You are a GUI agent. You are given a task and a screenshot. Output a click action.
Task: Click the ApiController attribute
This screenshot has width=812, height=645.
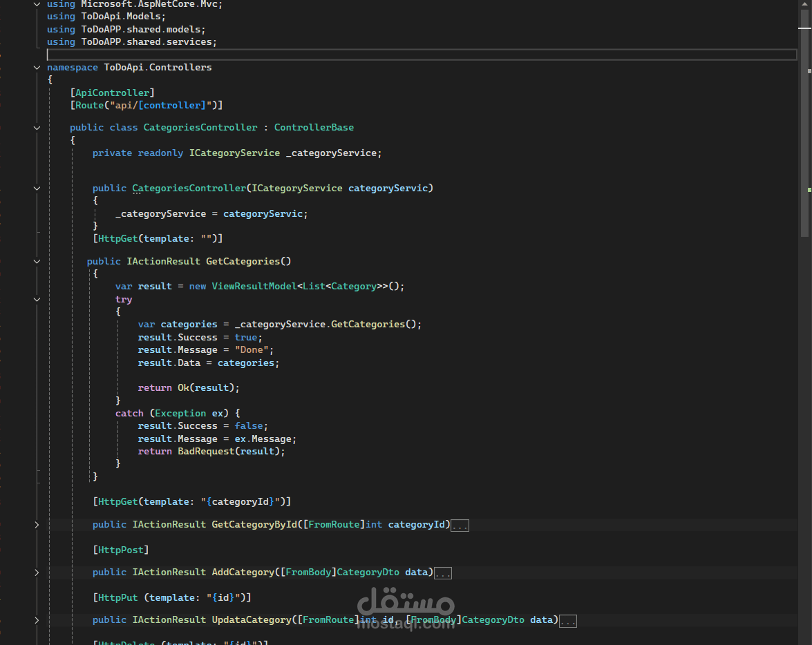(x=113, y=93)
